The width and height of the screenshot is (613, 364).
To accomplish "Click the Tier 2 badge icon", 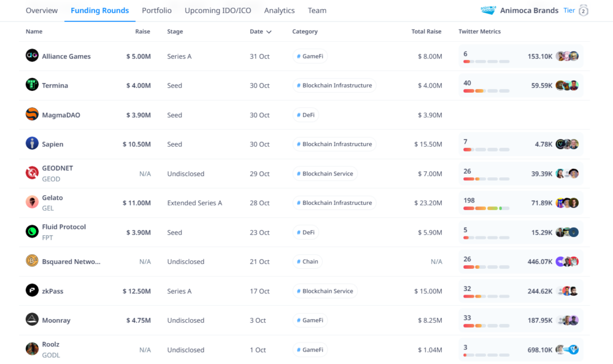I will [583, 11].
